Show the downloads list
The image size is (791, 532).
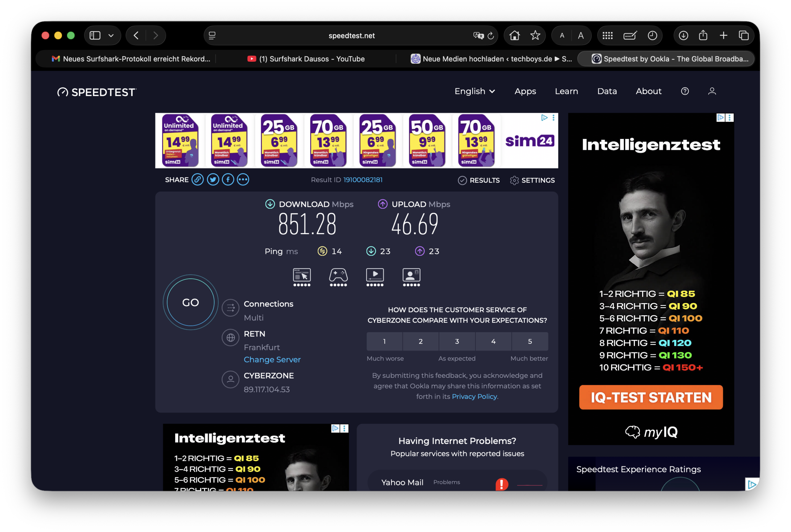(x=683, y=35)
